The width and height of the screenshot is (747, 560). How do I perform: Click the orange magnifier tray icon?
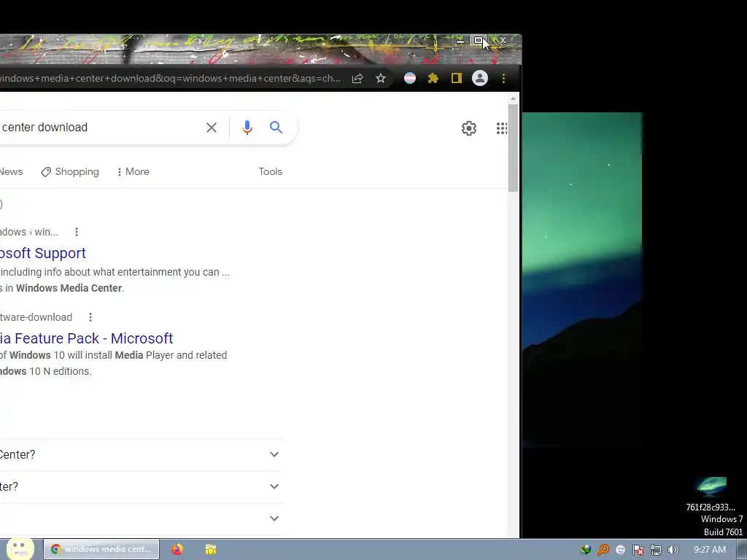603,550
